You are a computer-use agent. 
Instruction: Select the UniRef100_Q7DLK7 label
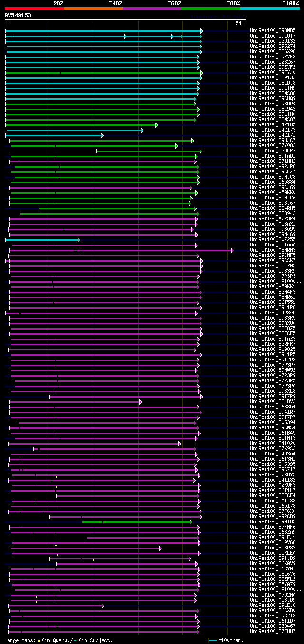(273, 151)
